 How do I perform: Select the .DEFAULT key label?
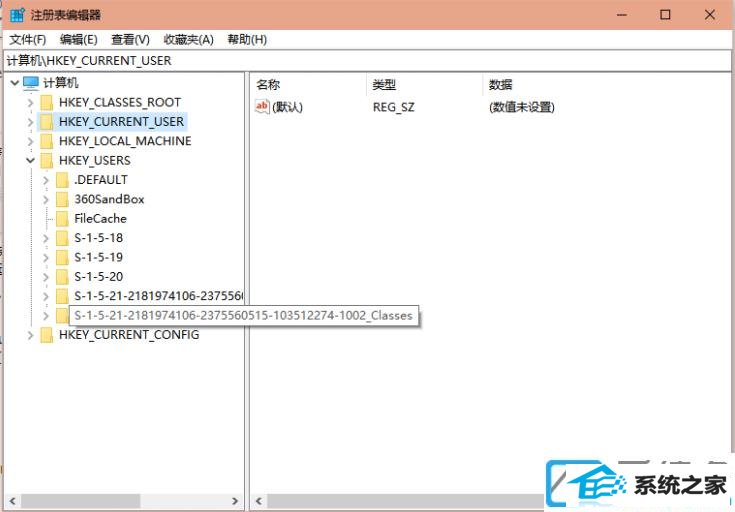point(100,180)
